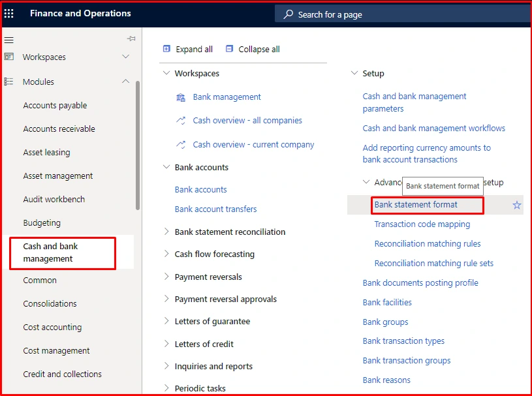
Task: Click the Collapse all button
Action: click(x=253, y=49)
